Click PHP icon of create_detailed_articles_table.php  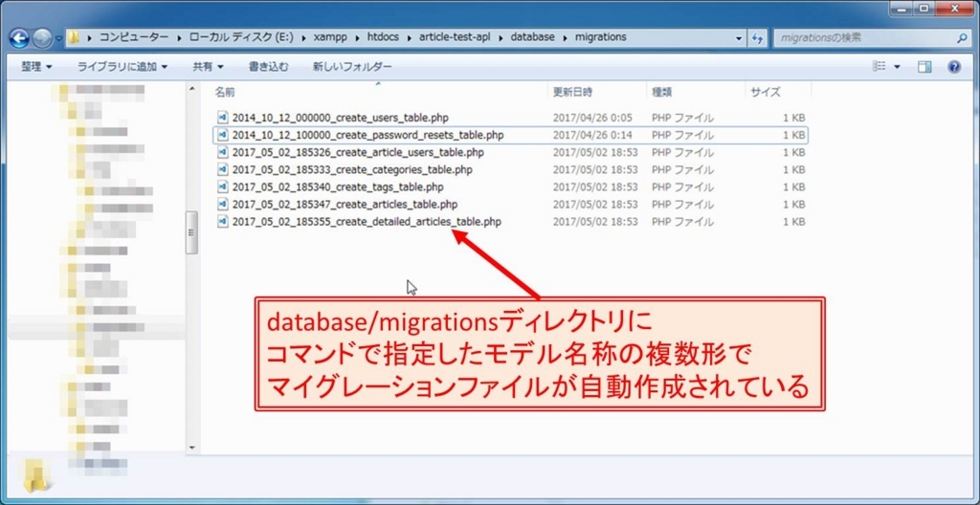[222, 222]
